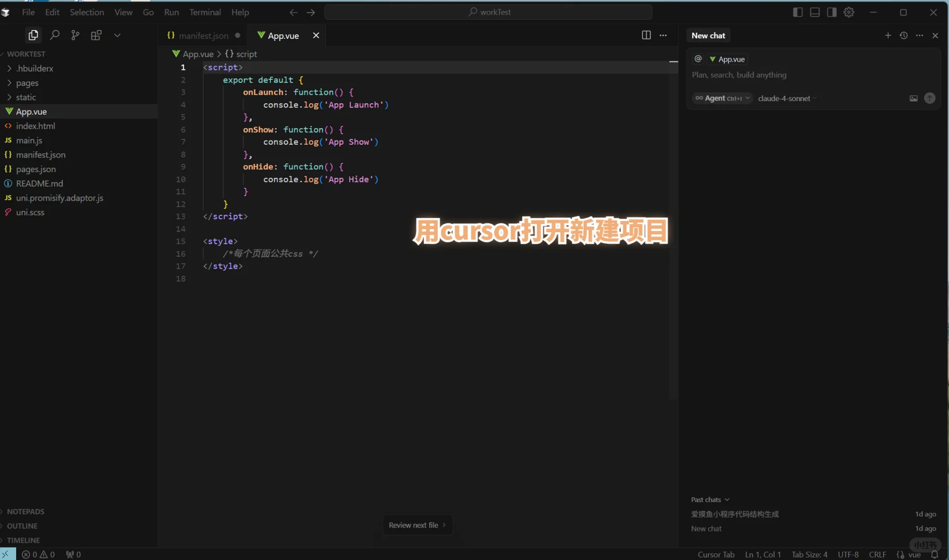Open chat history with the clock icon
Viewport: 949px width, 560px height.
904,35
